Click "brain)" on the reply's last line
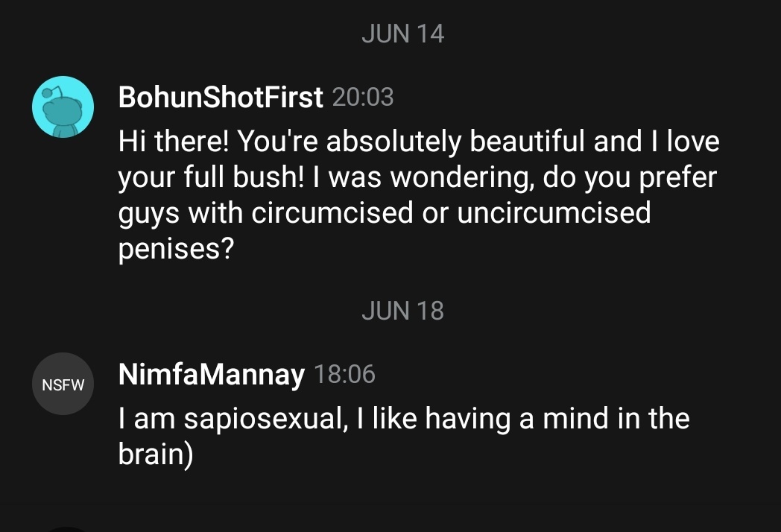The height and width of the screenshot is (532, 781). pyautogui.click(x=155, y=455)
